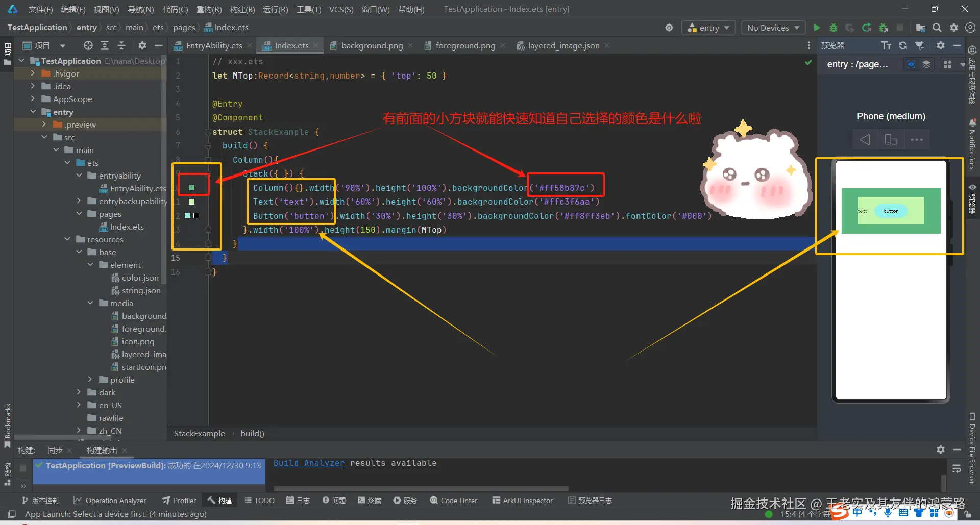Open build panel settings gear
Viewport: 980px width, 525px height.
(x=941, y=449)
